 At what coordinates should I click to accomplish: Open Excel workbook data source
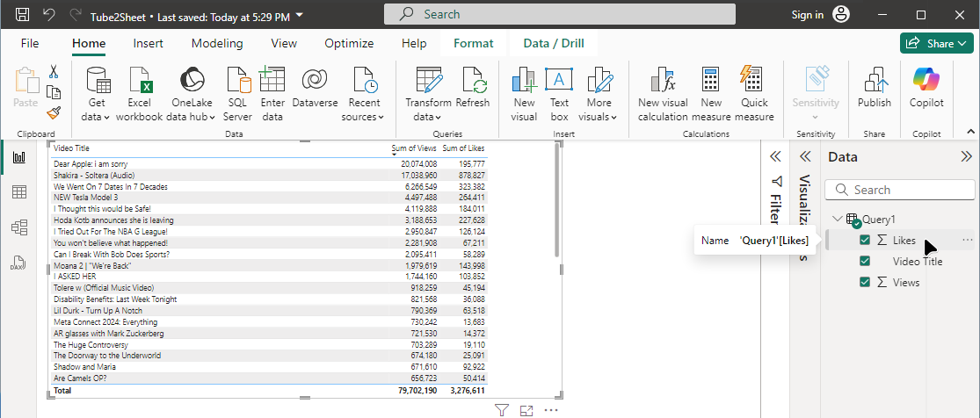(139, 95)
